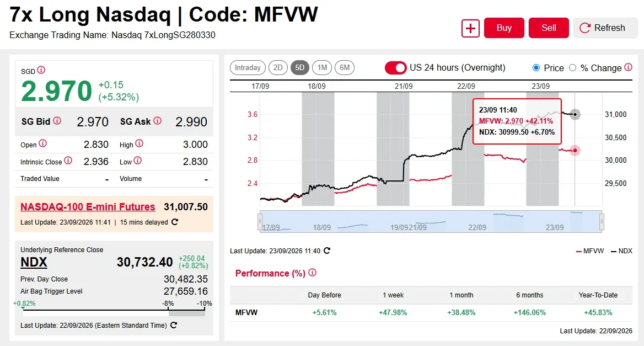
Task: Open the Performance (%) info icon
Action: click(x=312, y=273)
